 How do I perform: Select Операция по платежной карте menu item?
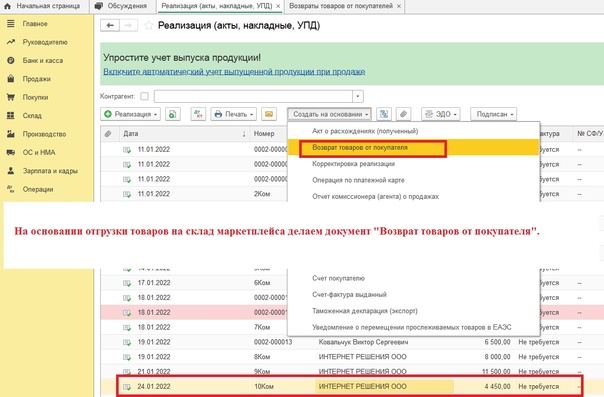tap(413, 180)
